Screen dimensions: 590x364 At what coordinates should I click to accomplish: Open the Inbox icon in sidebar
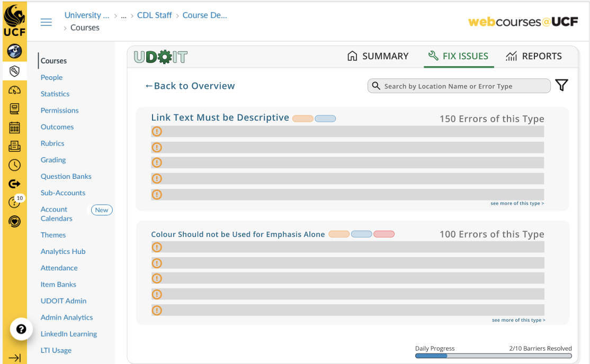click(15, 146)
